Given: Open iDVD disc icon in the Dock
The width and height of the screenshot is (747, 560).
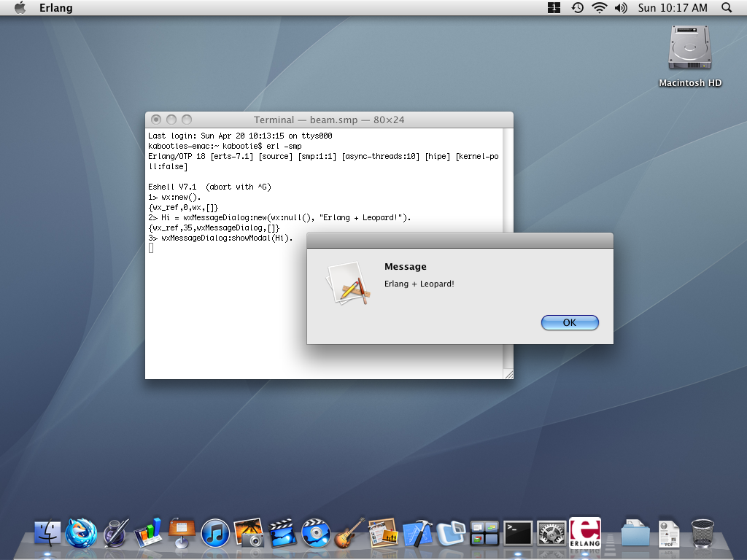Looking at the screenshot, I should click(x=316, y=533).
